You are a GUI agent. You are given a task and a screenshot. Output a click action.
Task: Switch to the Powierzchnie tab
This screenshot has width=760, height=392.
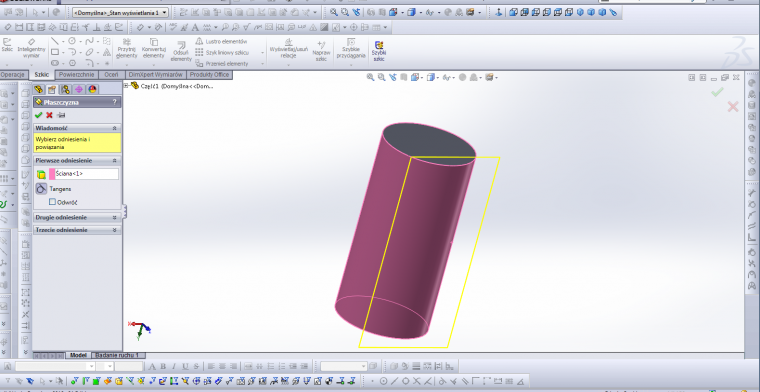pyautogui.click(x=76, y=75)
